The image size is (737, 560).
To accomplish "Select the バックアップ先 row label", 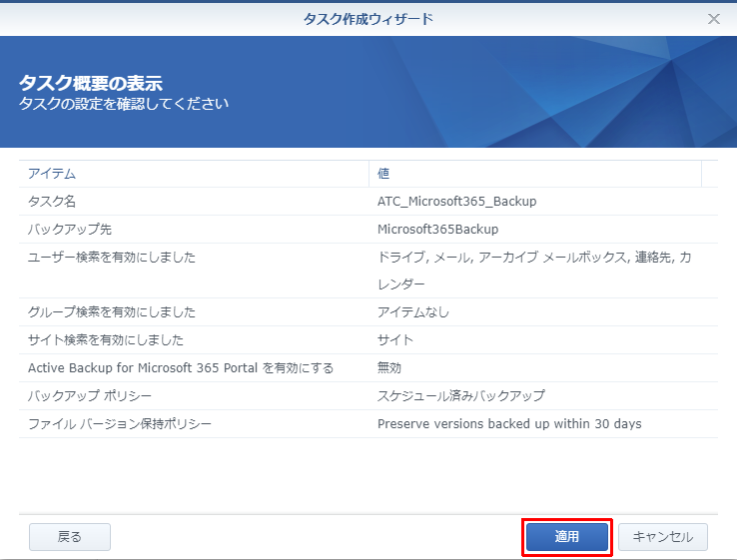I will [70, 229].
